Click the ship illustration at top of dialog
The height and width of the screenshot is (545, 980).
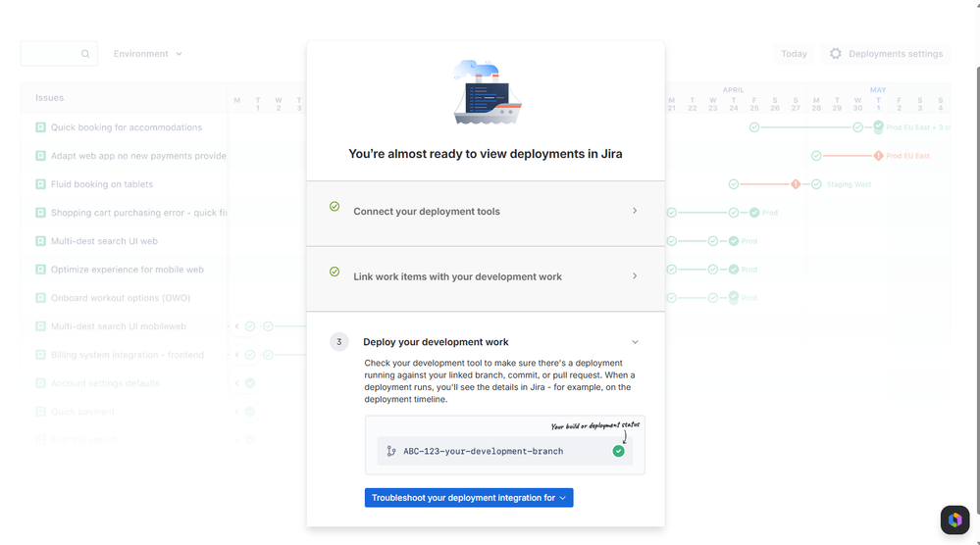pyautogui.click(x=487, y=92)
